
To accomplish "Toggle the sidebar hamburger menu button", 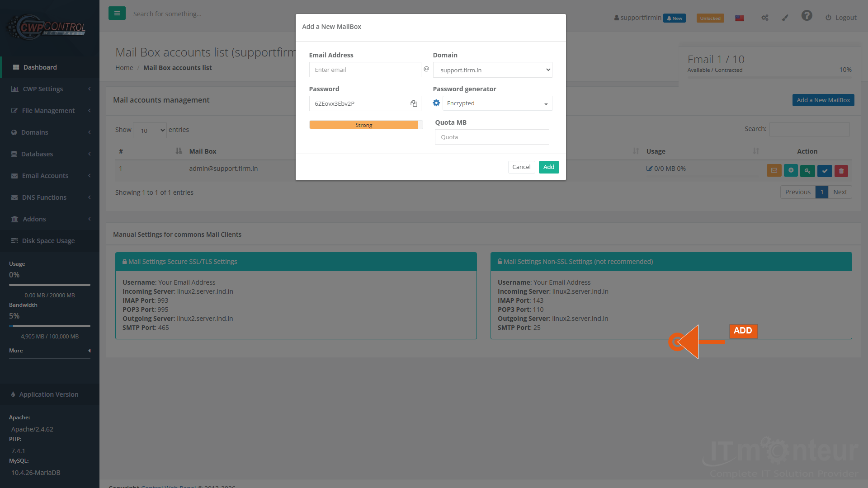I will pyautogui.click(x=117, y=13).
